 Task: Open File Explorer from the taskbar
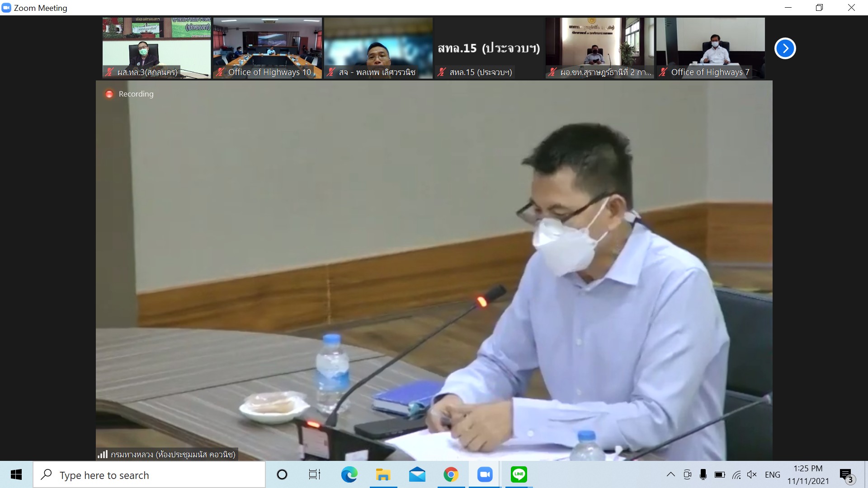tap(383, 474)
